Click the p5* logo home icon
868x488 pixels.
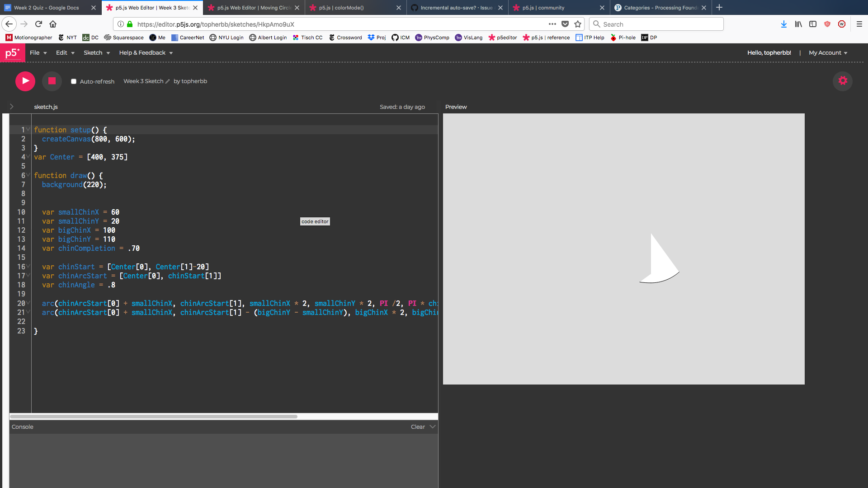12,53
